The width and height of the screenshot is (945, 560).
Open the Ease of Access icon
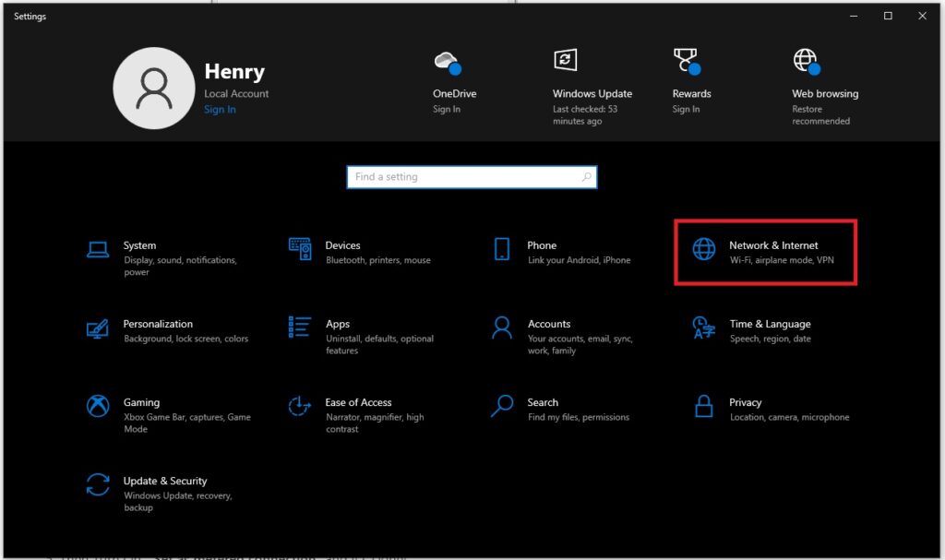pos(300,406)
